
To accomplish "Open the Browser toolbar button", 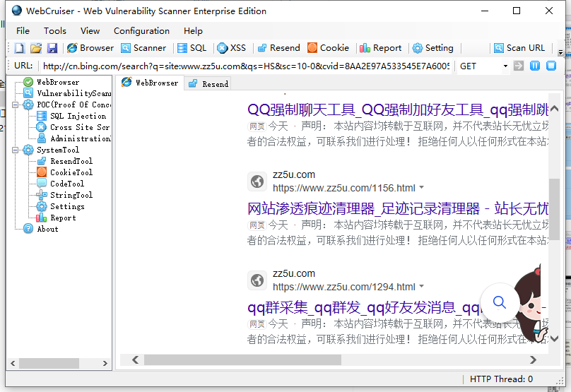I will [90, 48].
